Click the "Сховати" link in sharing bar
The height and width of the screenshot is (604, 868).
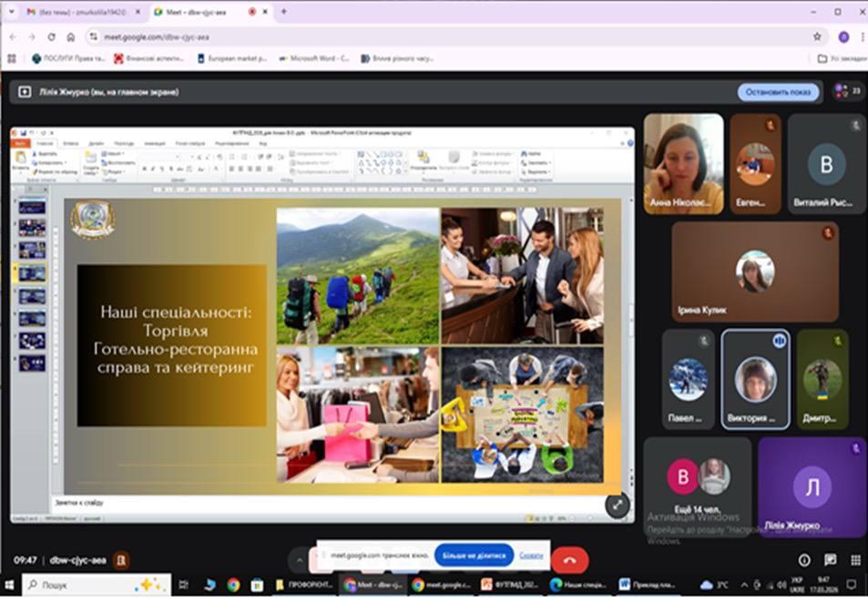click(x=531, y=555)
